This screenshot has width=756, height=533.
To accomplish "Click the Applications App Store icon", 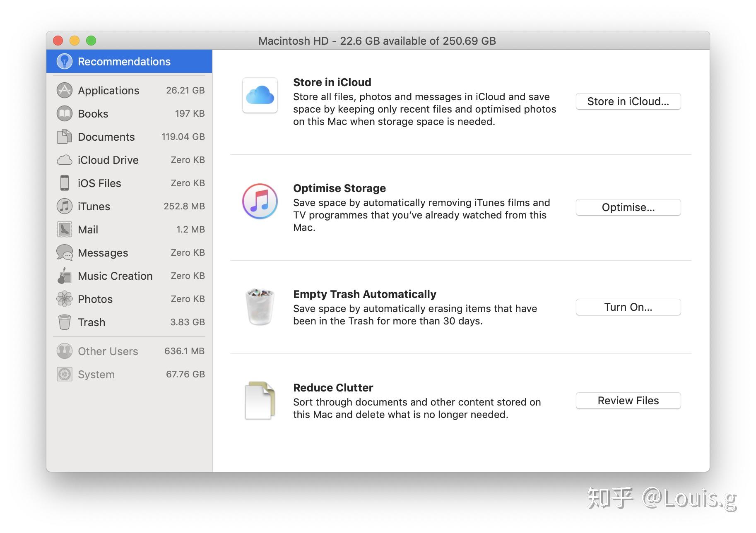I will point(64,90).
